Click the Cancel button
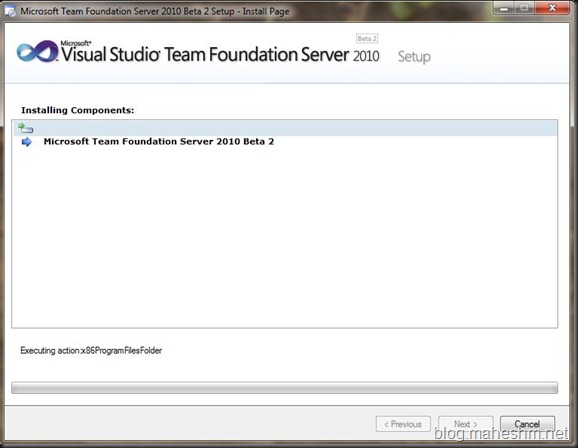578x448 pixels. click(x=527, y=424)
